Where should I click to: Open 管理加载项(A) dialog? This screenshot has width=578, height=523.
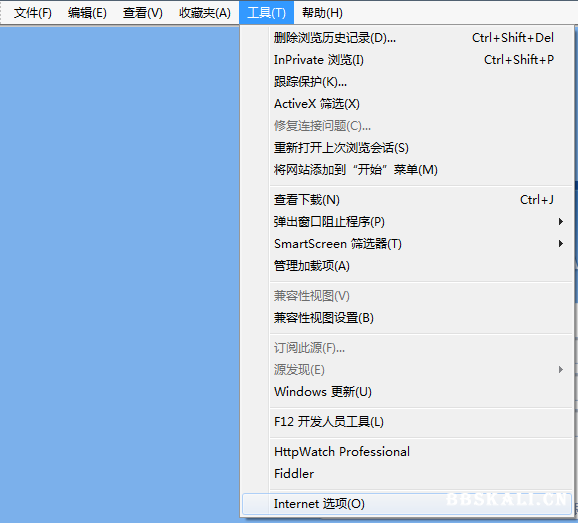(x=407, y=266)
